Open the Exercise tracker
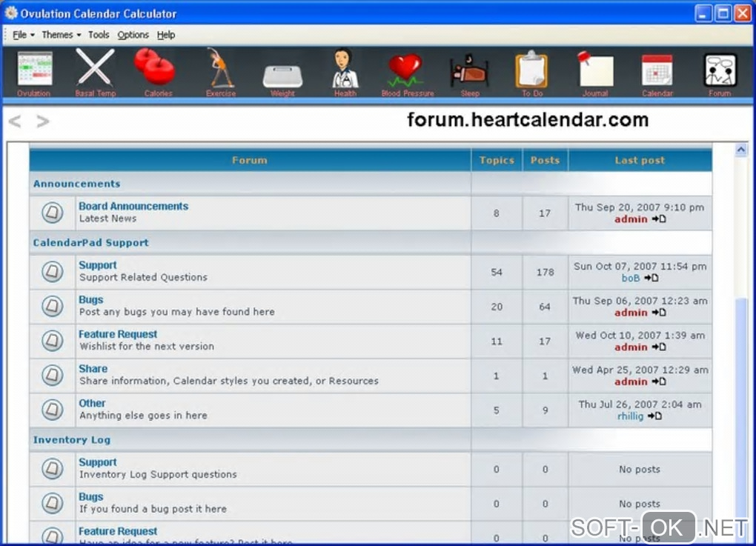Screen dimensions: 756x546 [x=220, y=73]
